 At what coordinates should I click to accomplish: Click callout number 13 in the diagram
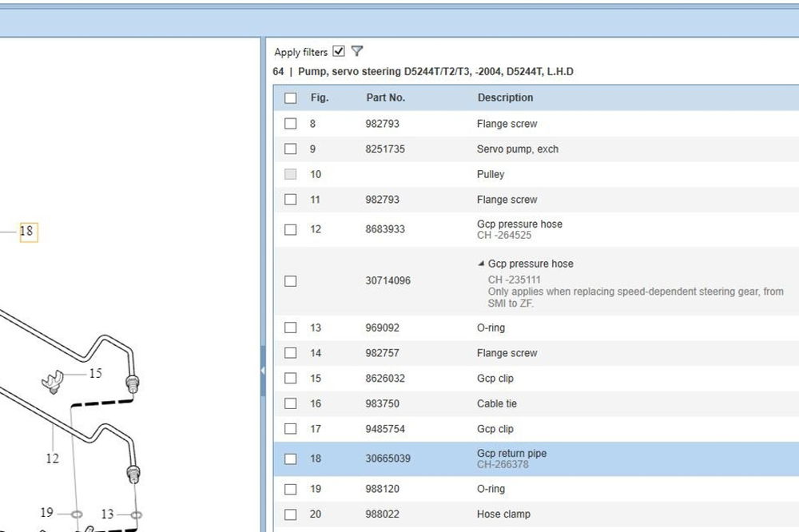click(x=107, y=514)
